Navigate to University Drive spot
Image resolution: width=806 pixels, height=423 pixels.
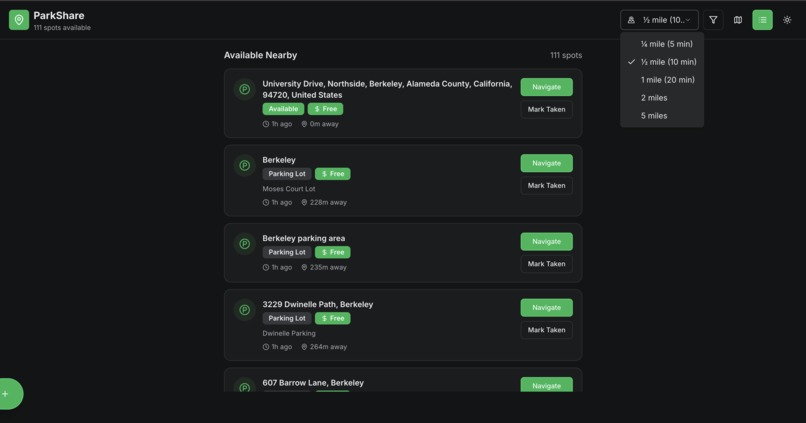point(546,87)
